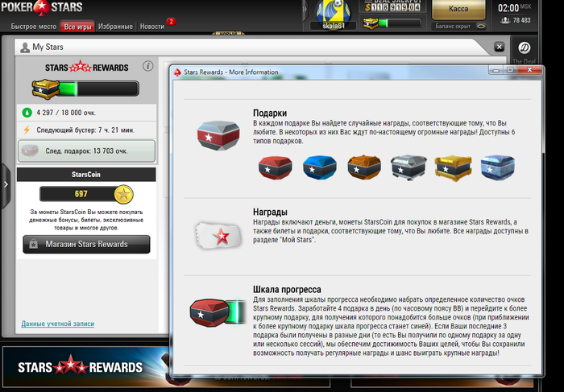The width and height of the screenshot is (564, 392).
Task: Click the silver gift chest icon
Action: [408, 167]
